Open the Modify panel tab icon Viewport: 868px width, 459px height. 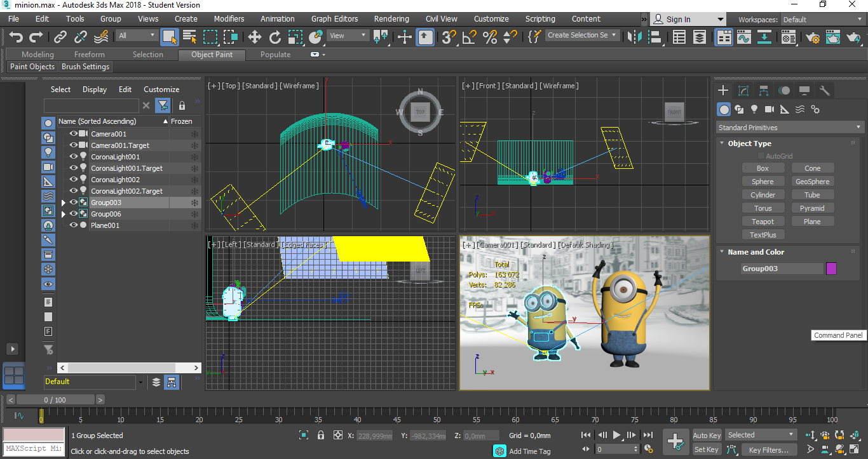[x=743, y=91]
